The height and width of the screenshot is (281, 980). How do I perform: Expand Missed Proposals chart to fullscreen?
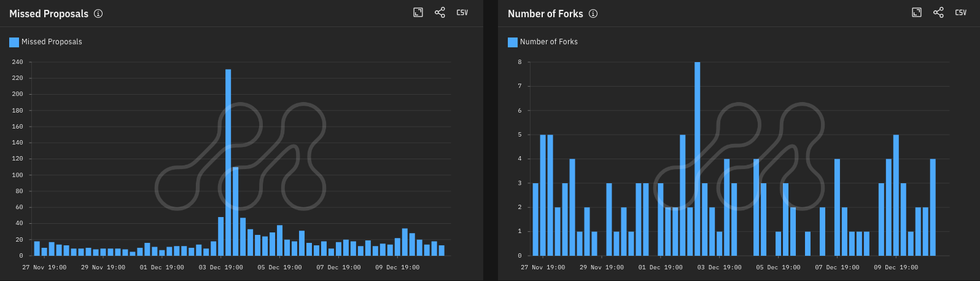418,12
